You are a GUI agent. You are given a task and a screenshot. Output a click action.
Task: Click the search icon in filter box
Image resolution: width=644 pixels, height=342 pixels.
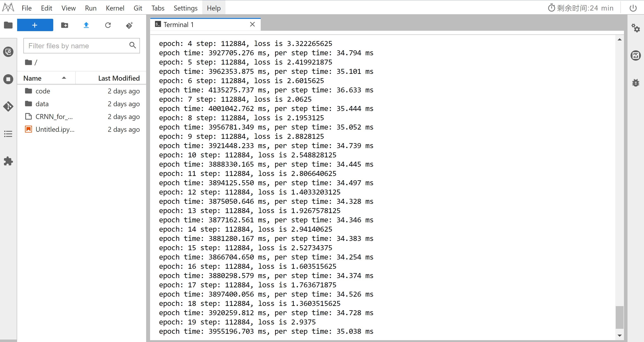point(133,45)
